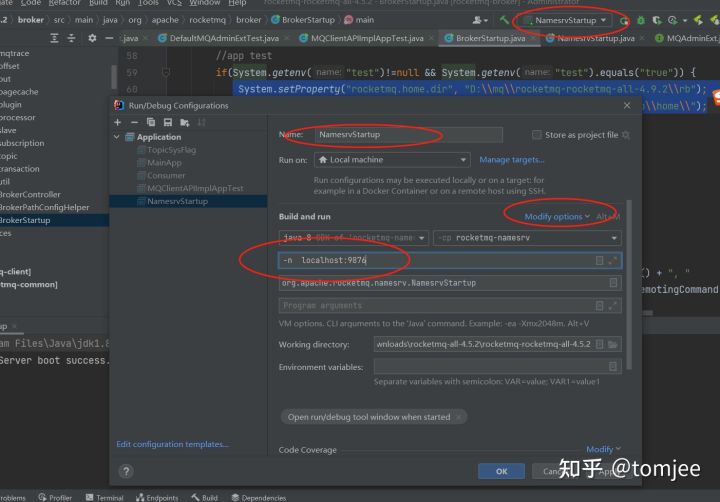Remove selected configuration with minus icon

click(134, 122)
